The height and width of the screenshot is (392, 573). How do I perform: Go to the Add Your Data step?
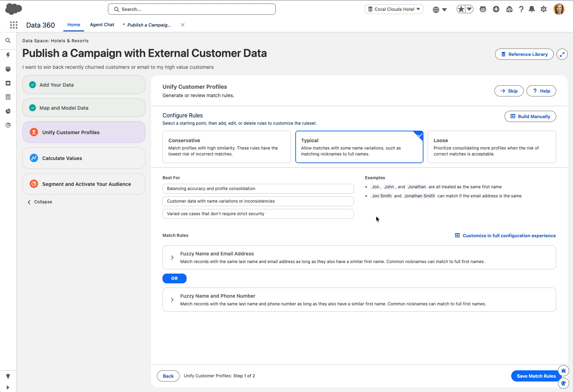pos(84,85)
